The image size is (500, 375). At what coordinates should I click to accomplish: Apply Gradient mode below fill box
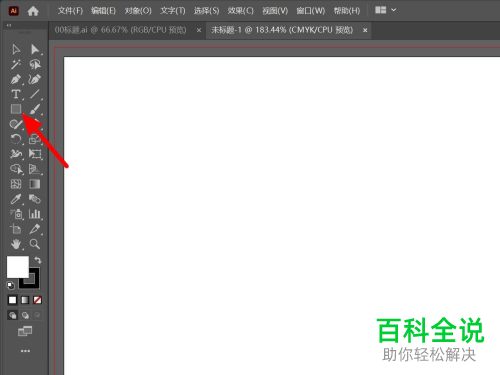point(25,300)
